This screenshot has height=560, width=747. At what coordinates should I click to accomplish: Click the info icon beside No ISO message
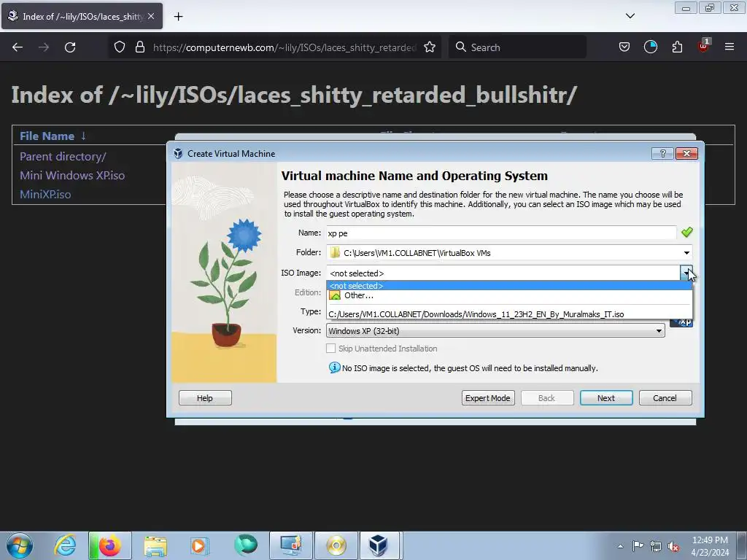[334, 367]
